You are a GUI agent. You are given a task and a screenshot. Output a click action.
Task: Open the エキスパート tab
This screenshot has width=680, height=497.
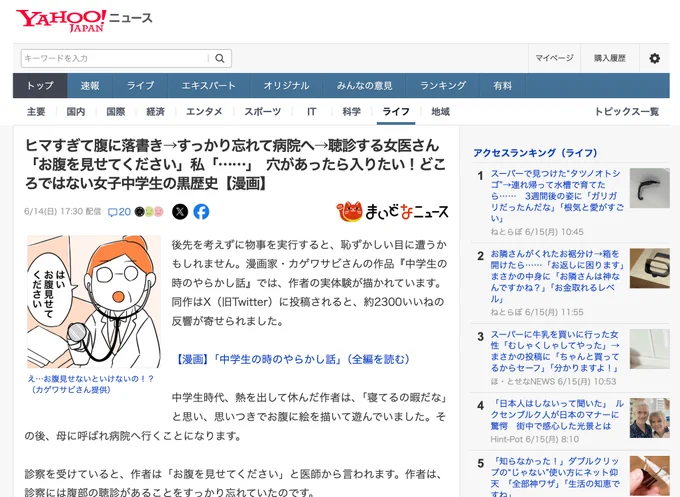coord(208,85)
